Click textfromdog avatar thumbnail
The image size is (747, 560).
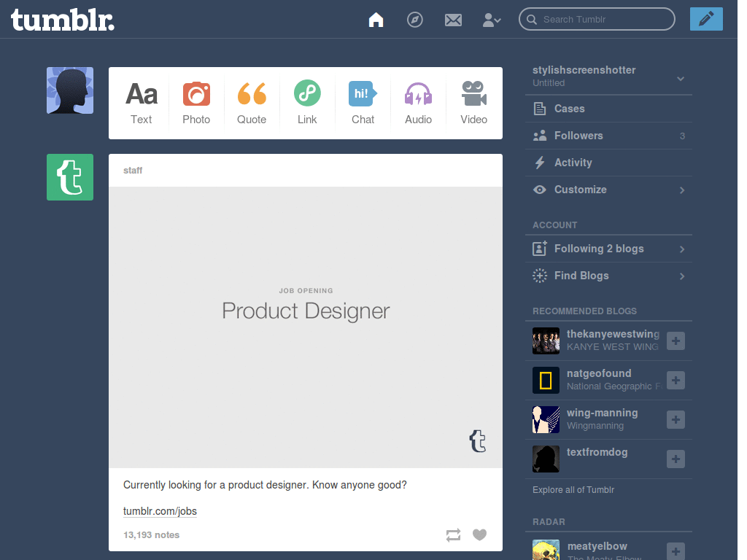click(546, 459)
